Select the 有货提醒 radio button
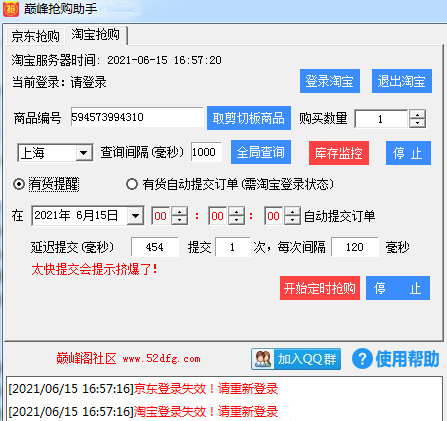Viewport: 447px width, 421px height. tap(19, 184)
